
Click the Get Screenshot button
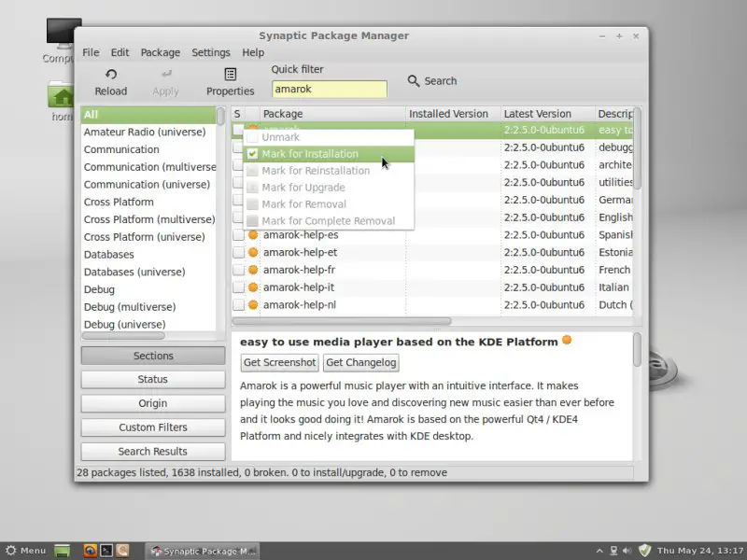[x=279, y=362]
